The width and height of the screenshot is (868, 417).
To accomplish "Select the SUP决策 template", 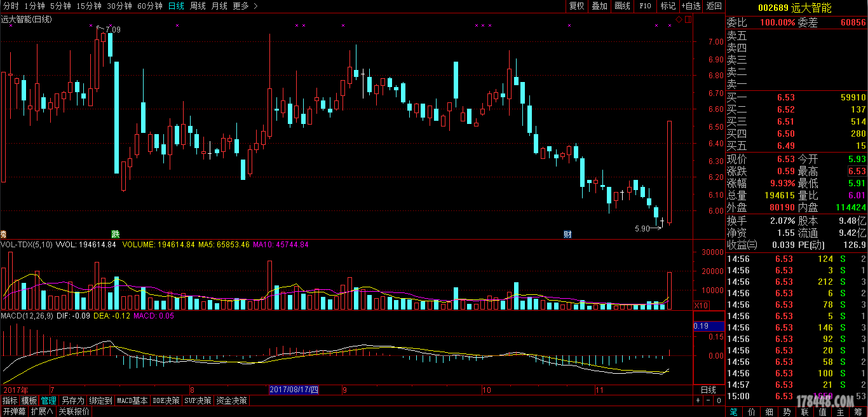I will [198, 400].
